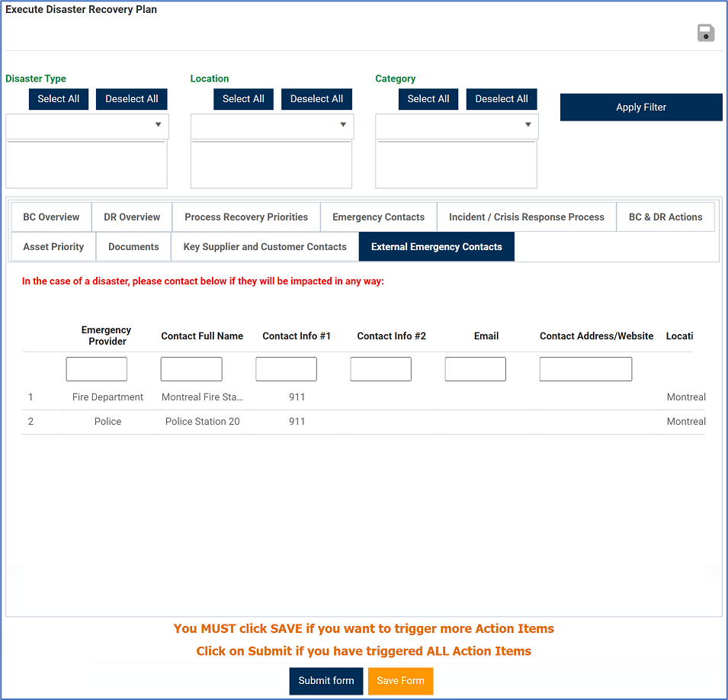Open the Emergency Contacts tab
This screenshot has width=728, height=700.
378,217
